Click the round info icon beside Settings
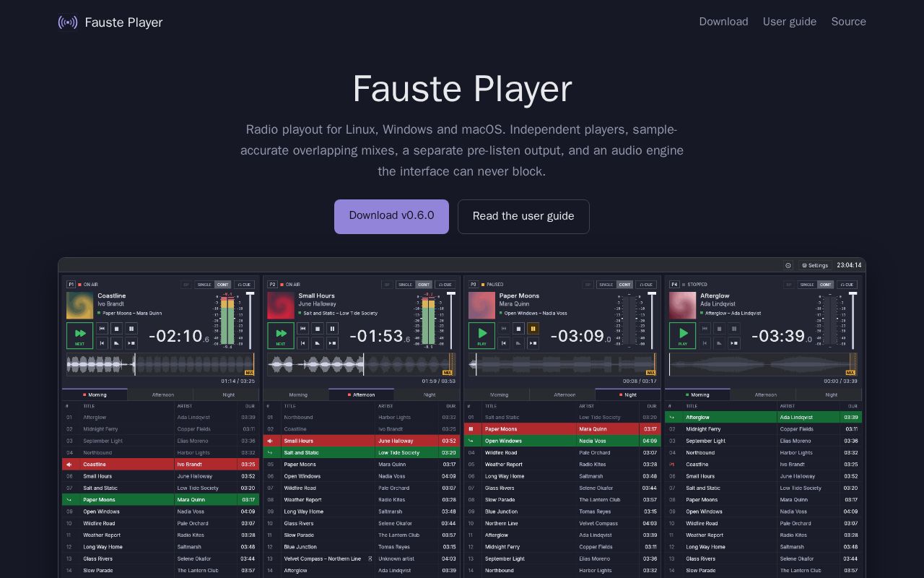 coord(788,265)
